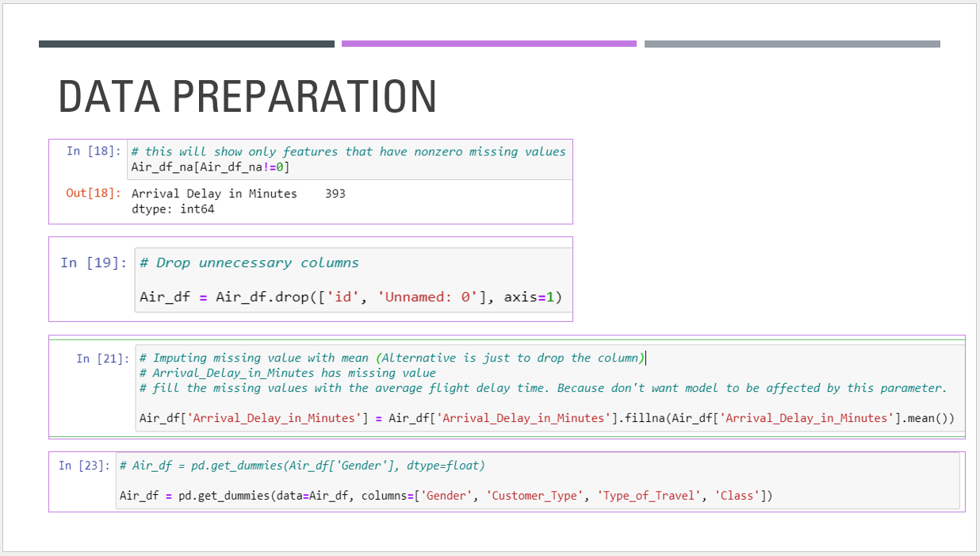Click the 'dtype: int64' output text
The image size is (980, 556).
(173, 209)
